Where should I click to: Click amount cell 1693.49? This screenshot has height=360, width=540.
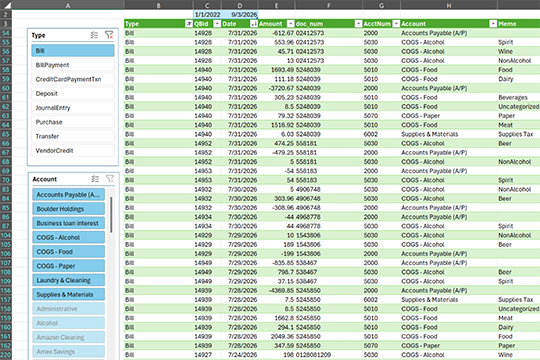coord(277,70)
